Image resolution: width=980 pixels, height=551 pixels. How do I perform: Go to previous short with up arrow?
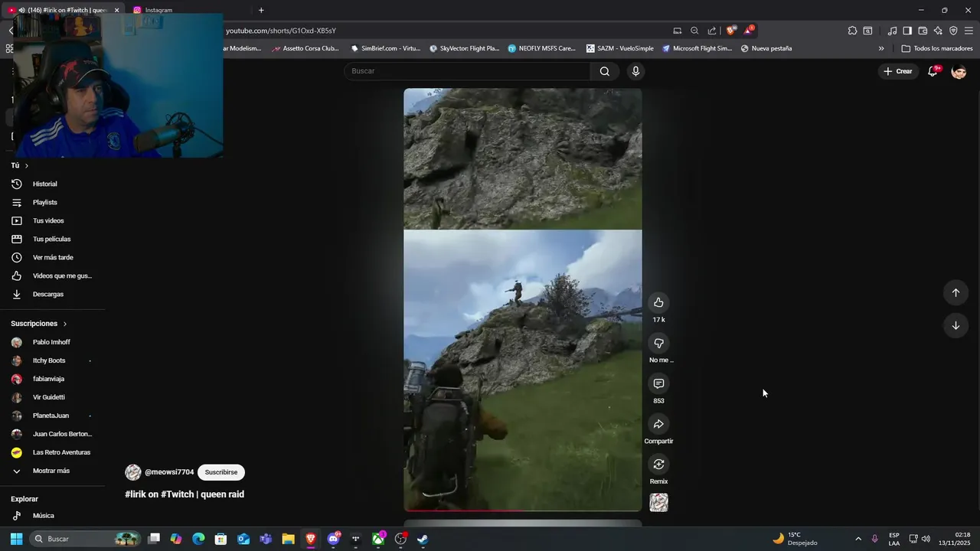955,292
